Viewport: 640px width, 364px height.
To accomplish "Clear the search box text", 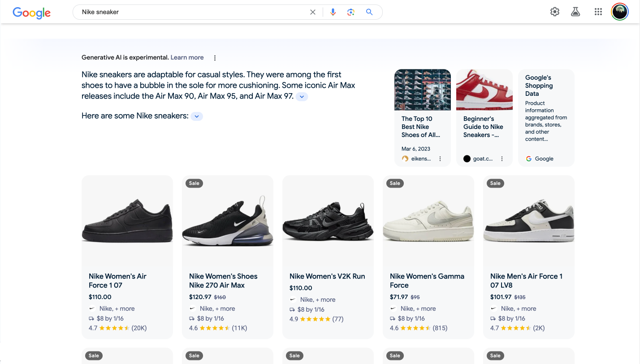I will click(313, 12).
